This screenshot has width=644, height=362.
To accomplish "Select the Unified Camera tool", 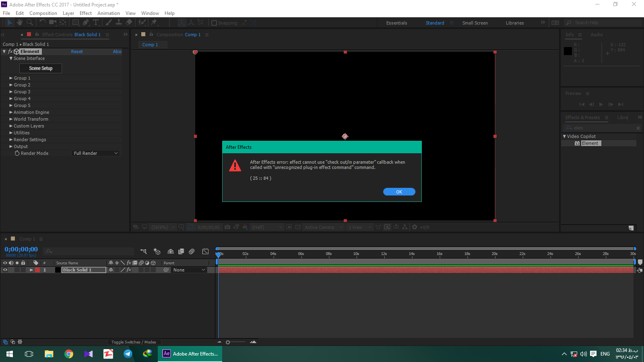I will 52,23.
